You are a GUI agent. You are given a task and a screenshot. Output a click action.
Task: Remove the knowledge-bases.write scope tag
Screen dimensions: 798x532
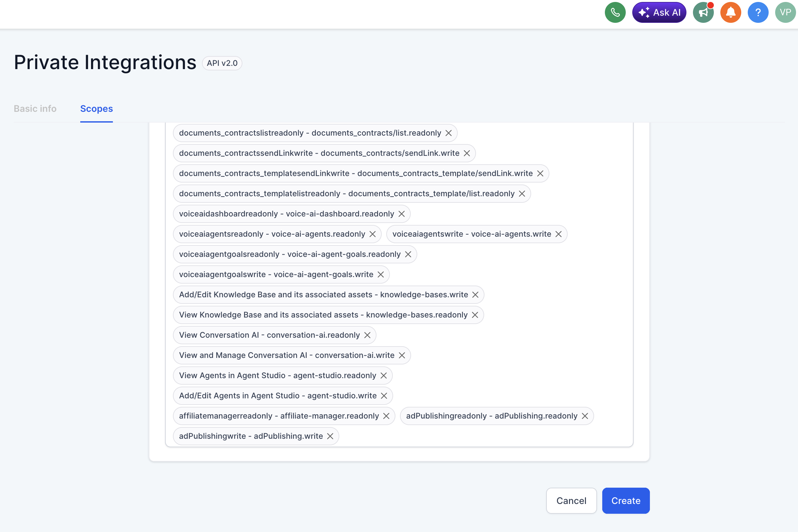[475, 294]
